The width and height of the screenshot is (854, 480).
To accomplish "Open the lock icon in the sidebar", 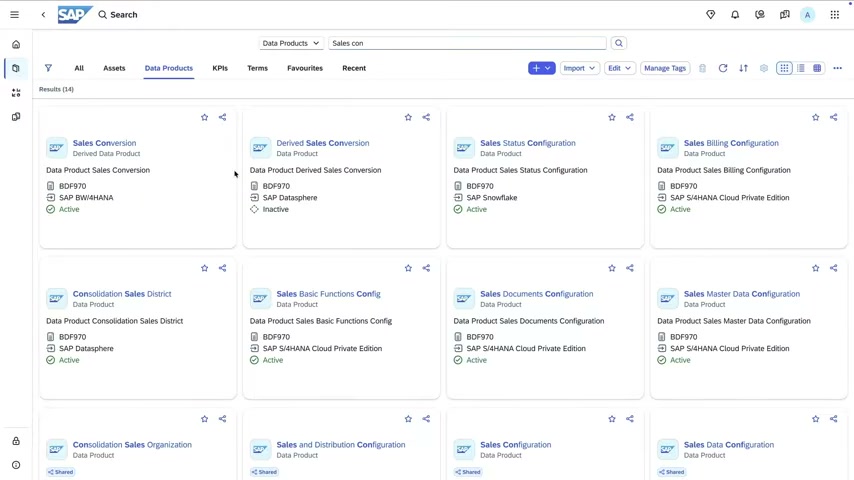I will click(16, 441).
